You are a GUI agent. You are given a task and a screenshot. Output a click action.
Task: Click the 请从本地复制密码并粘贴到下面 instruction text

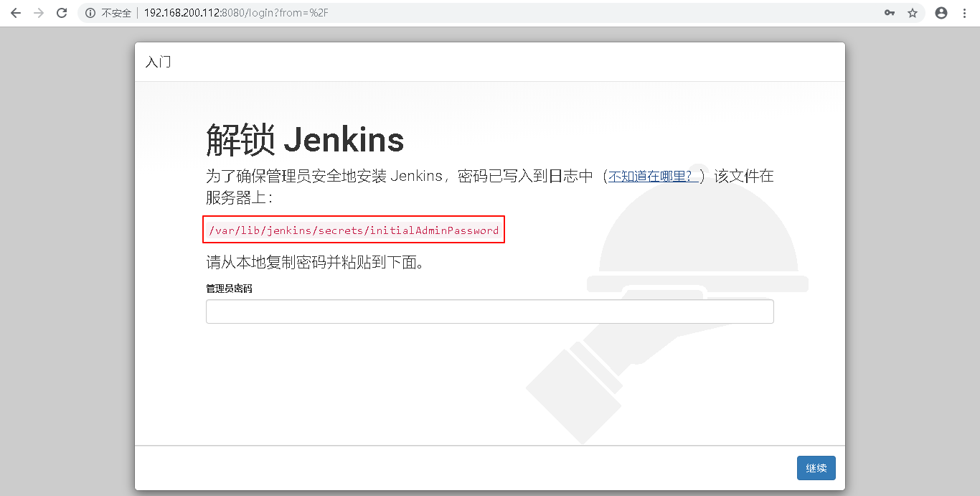[x=316, y=263]
